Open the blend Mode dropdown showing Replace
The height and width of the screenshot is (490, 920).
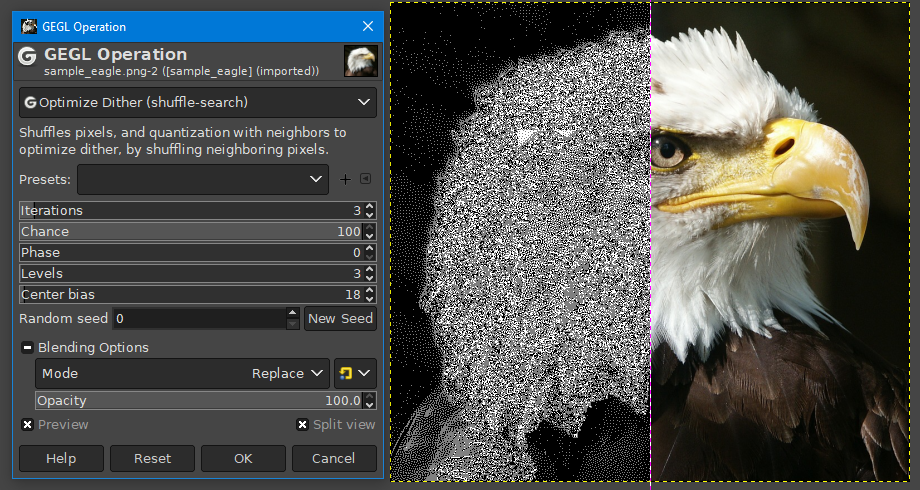click(x=182, y=373)
